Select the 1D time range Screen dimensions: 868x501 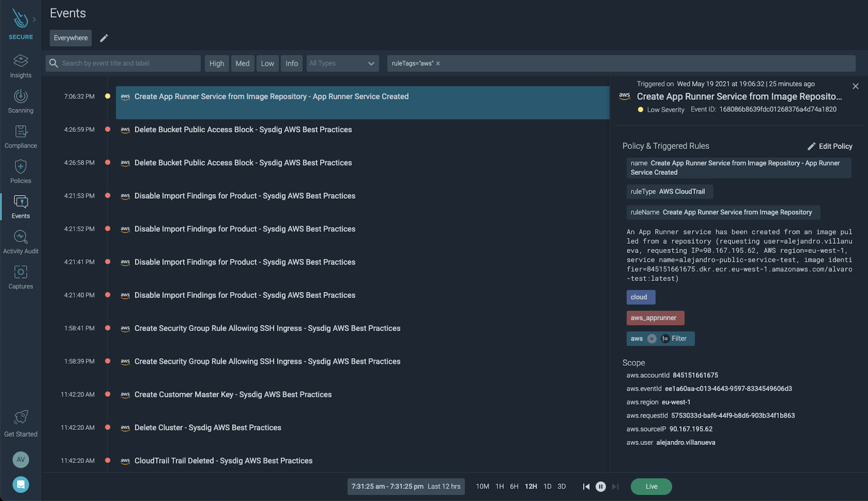[547, 486]
